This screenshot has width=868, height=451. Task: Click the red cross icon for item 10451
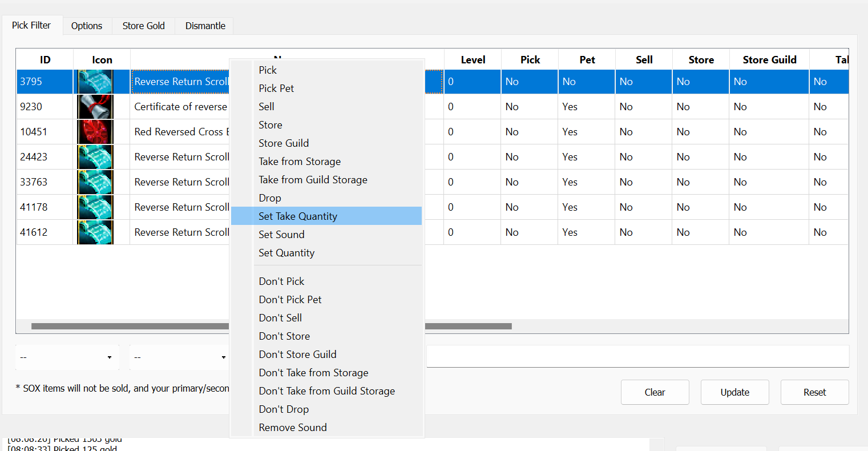pyautogui.click(x=95, y=132)
